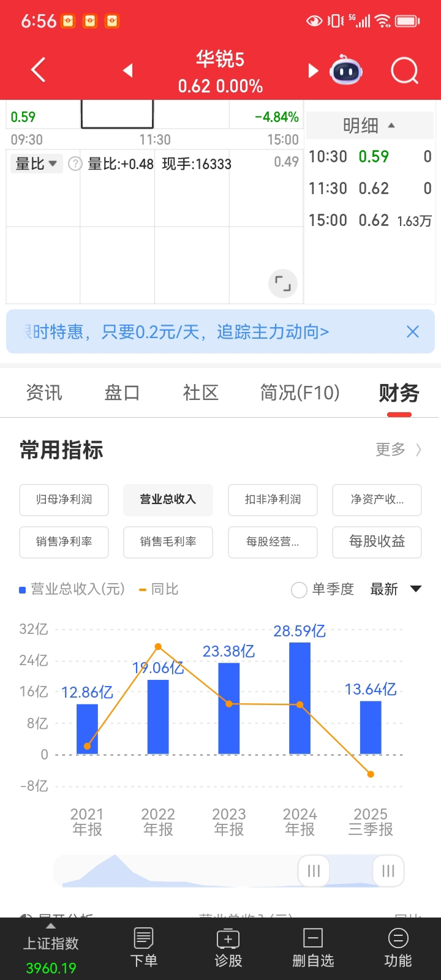Select 营业总收入 indicator
Screen dimensions: 441x980
pyautogui.click(x=168, y=500)
